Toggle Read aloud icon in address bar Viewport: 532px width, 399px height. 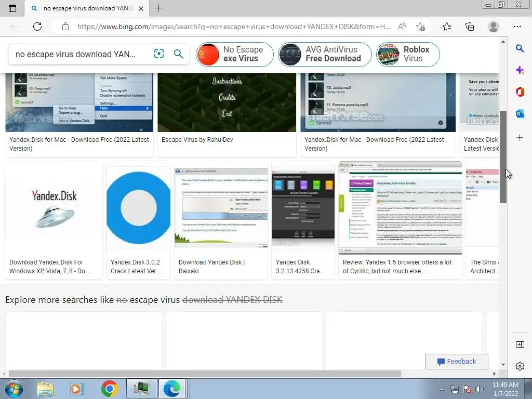[402, 26]
